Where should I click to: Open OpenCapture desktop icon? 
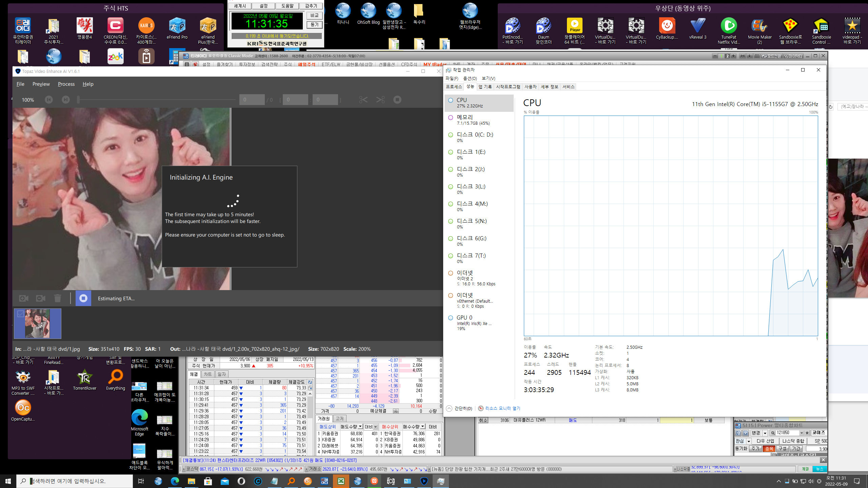click(x=23, y=411)
